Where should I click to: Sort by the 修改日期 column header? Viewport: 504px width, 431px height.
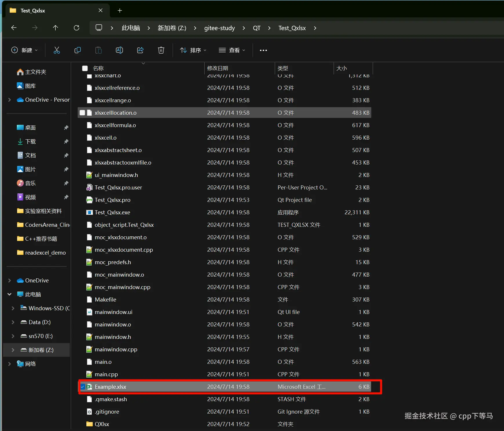pyautogui.click(x=218, y=68)
